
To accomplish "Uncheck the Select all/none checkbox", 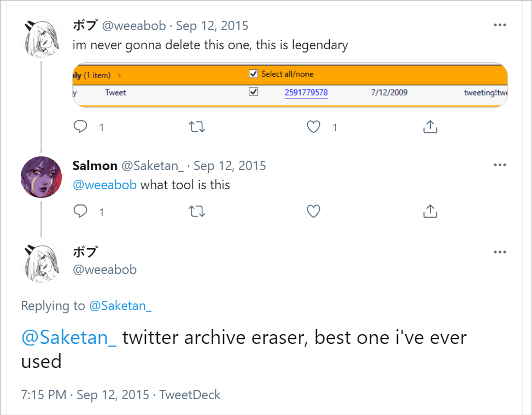I will (253, 73).
